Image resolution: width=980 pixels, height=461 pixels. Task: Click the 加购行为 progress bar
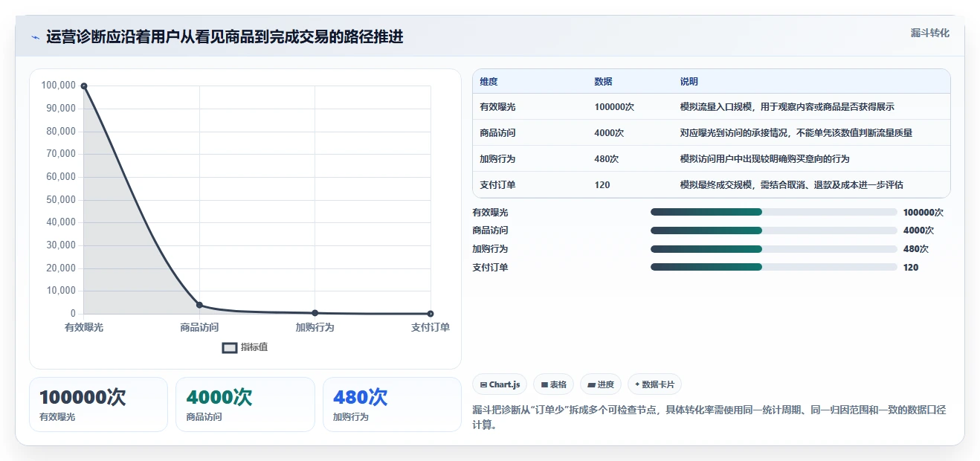click(x=773, y=249)
